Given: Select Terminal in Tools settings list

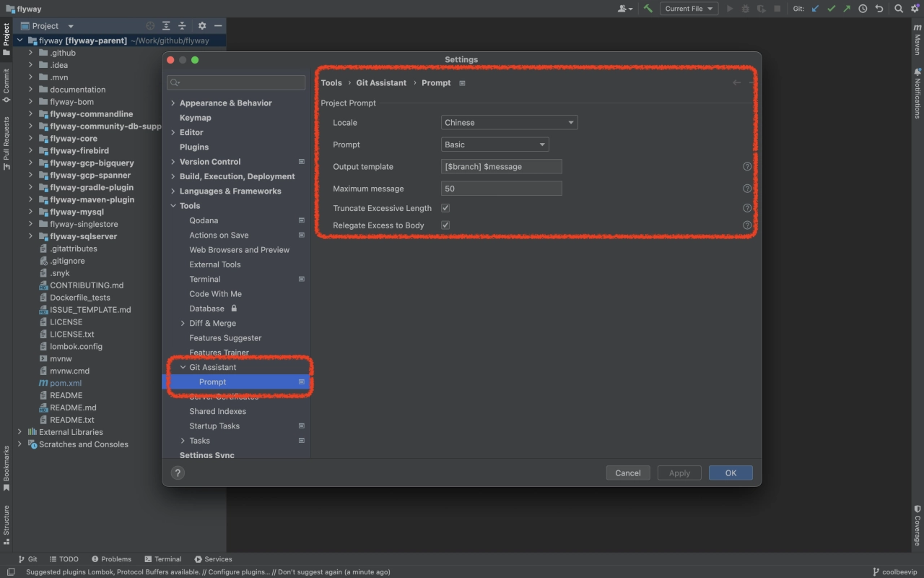Looking at the screenshot, I should 205,279.
